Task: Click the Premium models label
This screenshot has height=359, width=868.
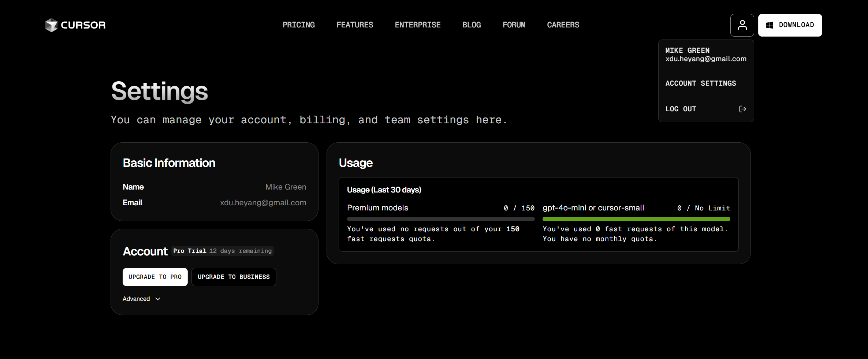Action: pos(377,208)
